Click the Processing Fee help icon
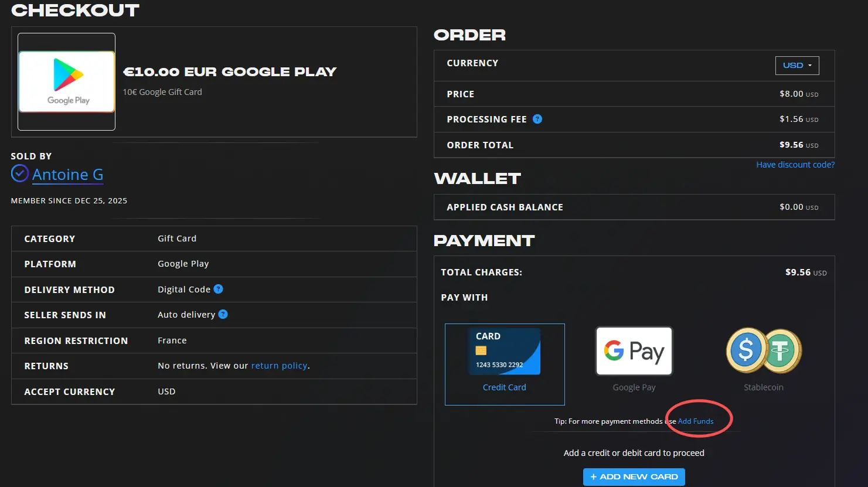868x487 pixels. pos(537,119)
